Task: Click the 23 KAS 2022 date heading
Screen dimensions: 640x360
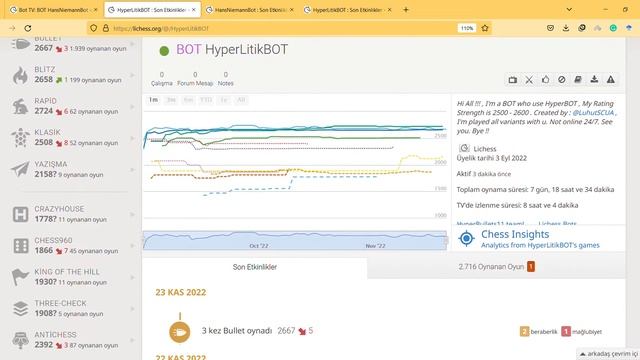Action: pos(180,292)
